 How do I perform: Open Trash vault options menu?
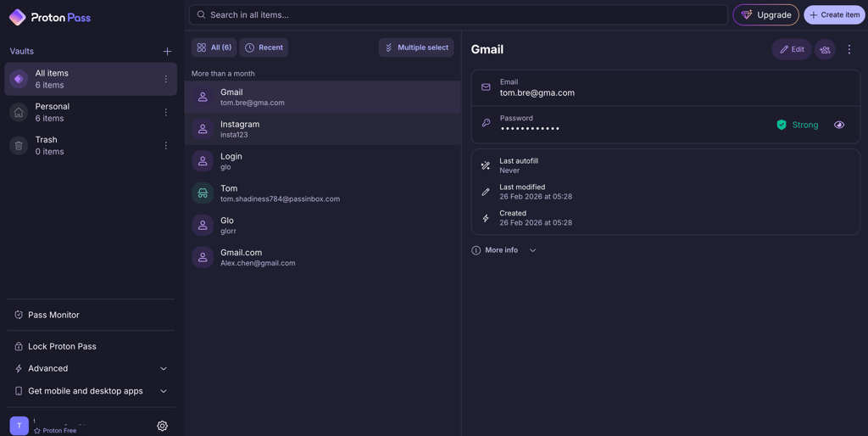[165, 146]
